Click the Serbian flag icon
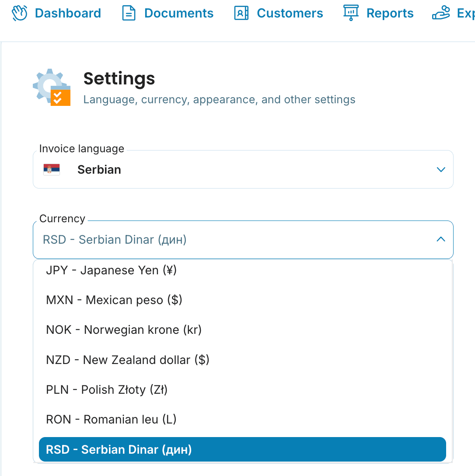Screen dimensions: 475x476 (x=52, y=170)
